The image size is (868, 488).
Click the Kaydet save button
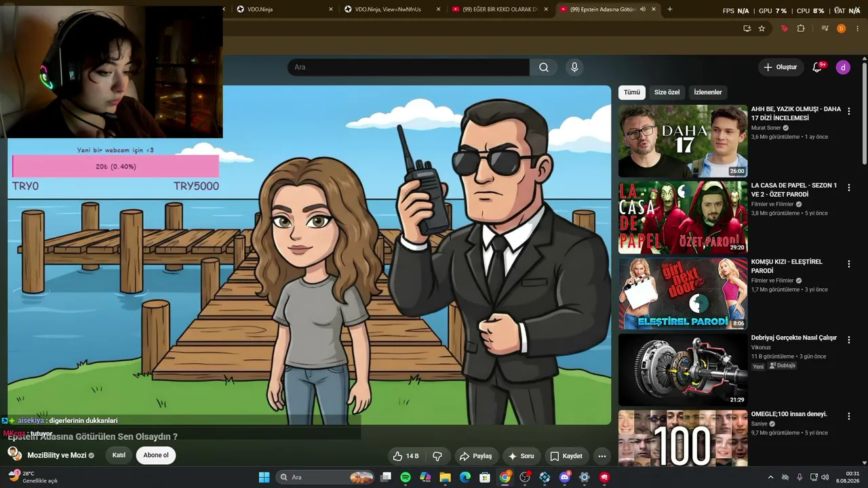566,456
